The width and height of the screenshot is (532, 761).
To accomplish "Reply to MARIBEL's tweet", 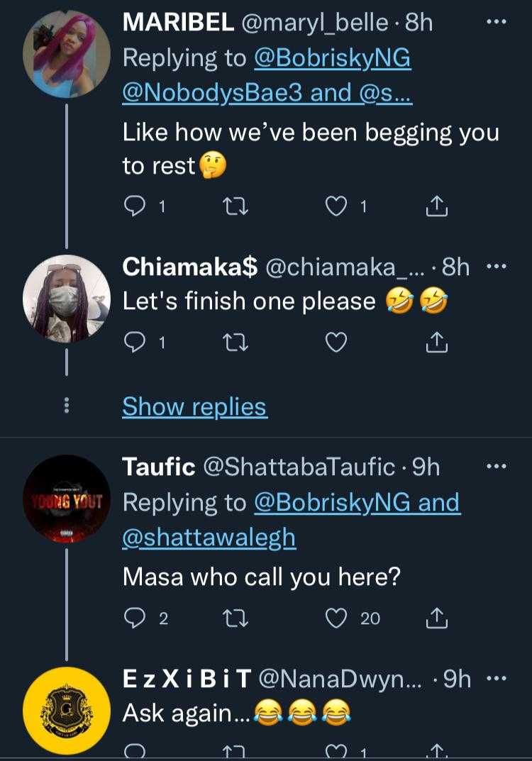I will point(134,206).
